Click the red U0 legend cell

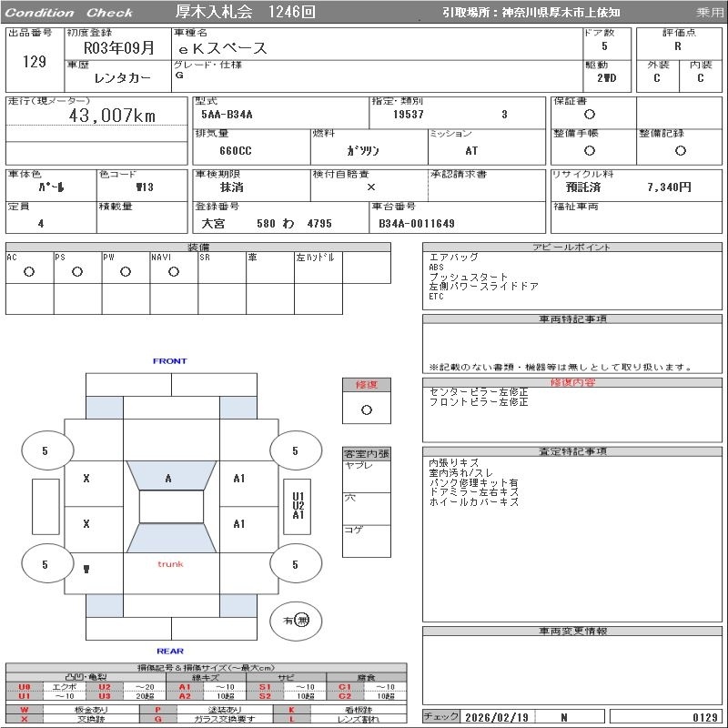(25, 687)
